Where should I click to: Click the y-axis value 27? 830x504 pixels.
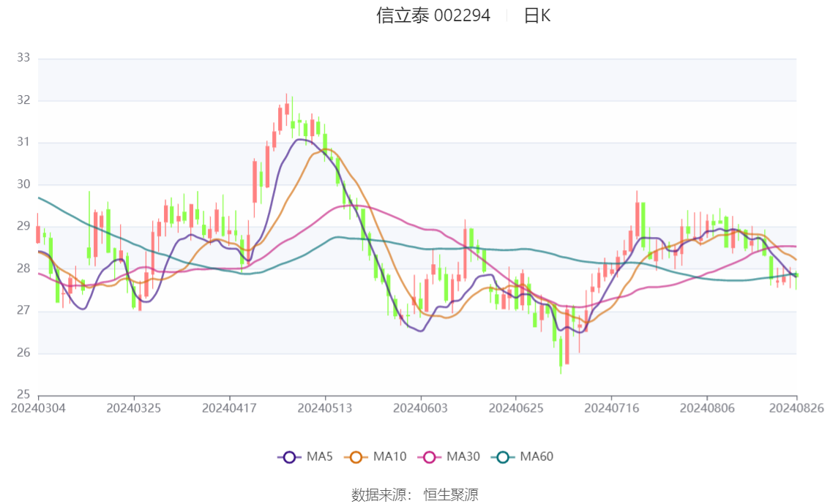point(23,310)
